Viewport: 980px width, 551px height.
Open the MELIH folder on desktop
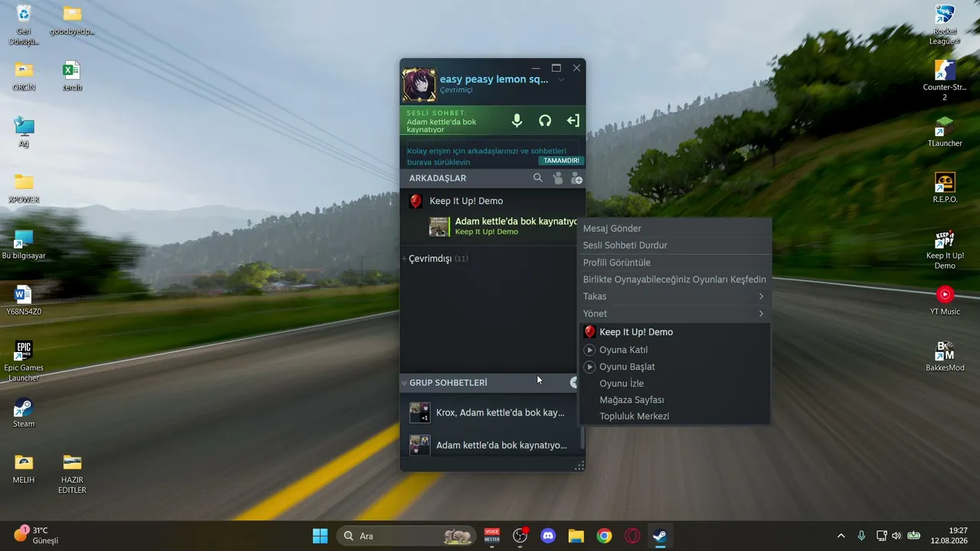point(24,468)
